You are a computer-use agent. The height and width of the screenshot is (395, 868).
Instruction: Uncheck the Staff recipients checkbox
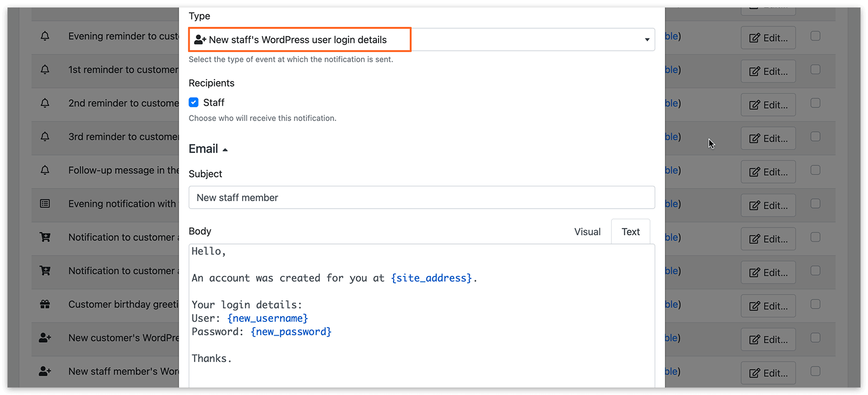click(x=194, y=102)
